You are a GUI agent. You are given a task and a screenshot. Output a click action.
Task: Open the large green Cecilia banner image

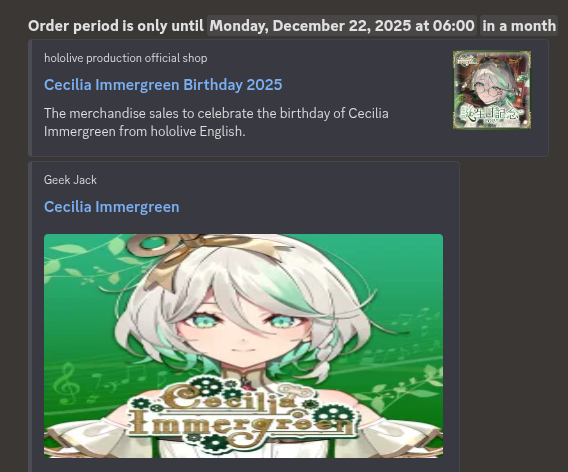(x=243, y=346)
